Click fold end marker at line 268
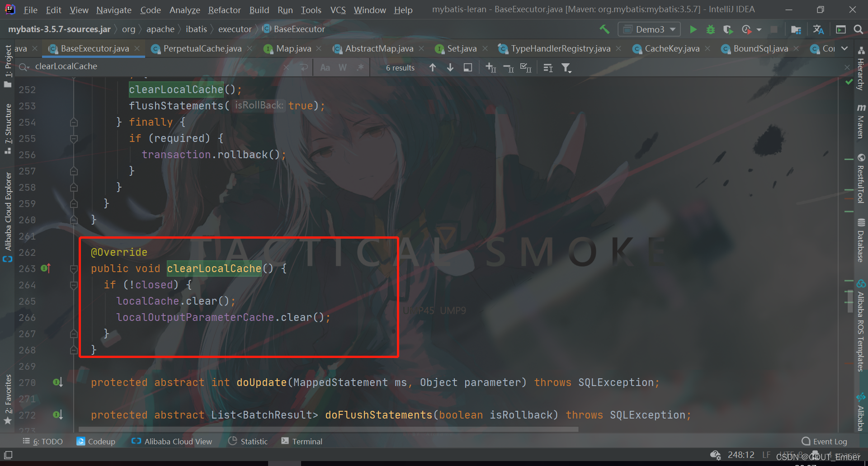 click(74, 350)
